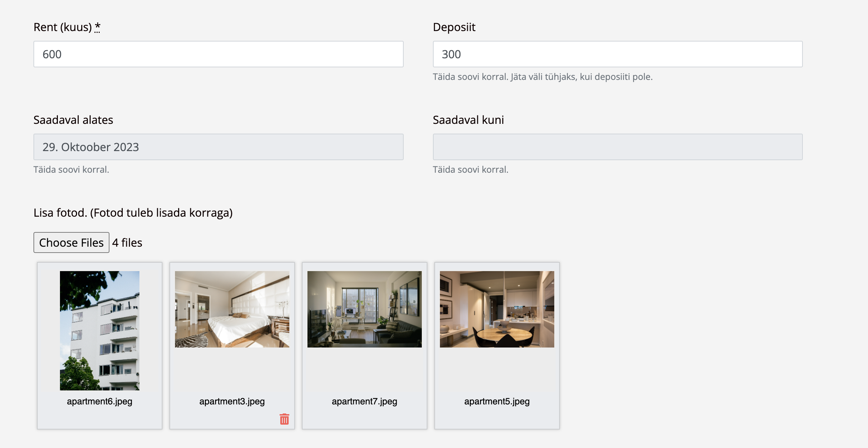Click the apartment6.jpeg filename label

click(x=99, y=401)
